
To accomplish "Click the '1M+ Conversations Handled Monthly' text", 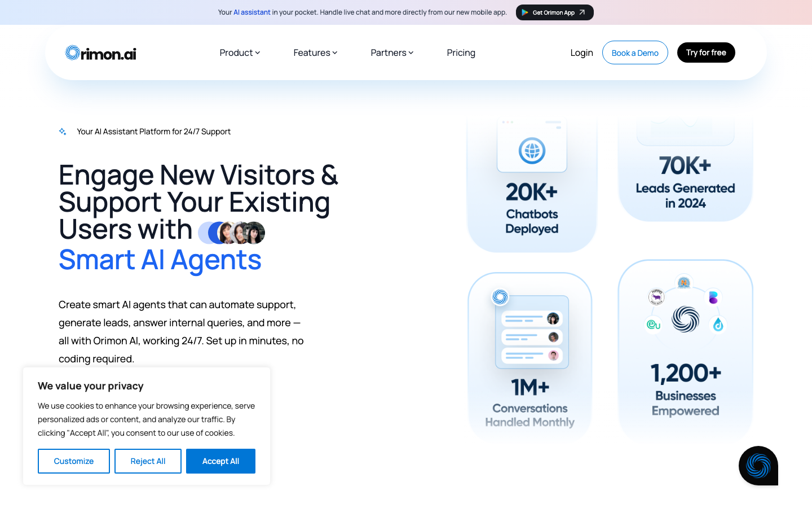I will click(530, 402).
